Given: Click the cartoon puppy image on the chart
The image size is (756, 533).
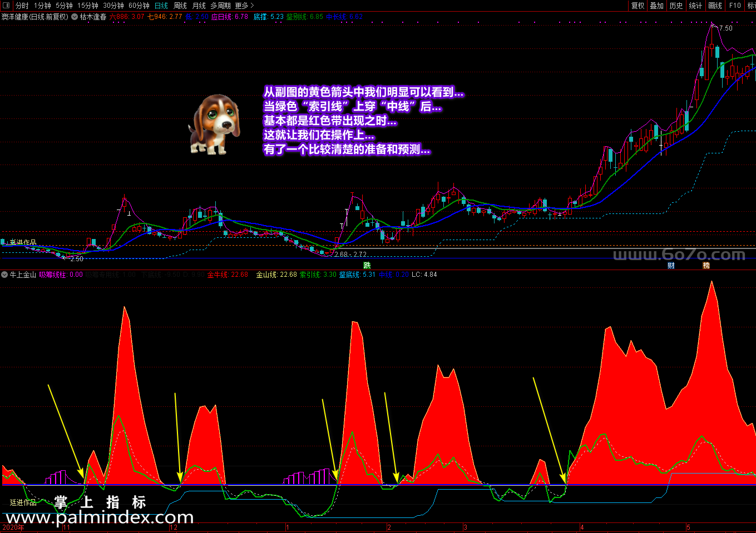Looking at the screenshot, I should coord(214,124).
